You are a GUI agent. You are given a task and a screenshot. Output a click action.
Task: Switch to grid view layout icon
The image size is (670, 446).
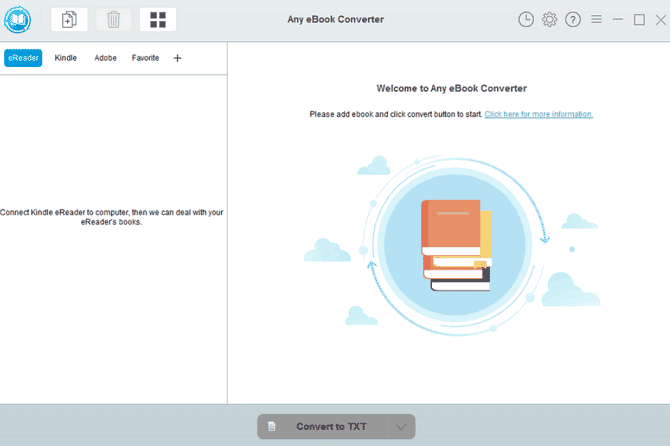pyautogui.click(x=158, y=20)
